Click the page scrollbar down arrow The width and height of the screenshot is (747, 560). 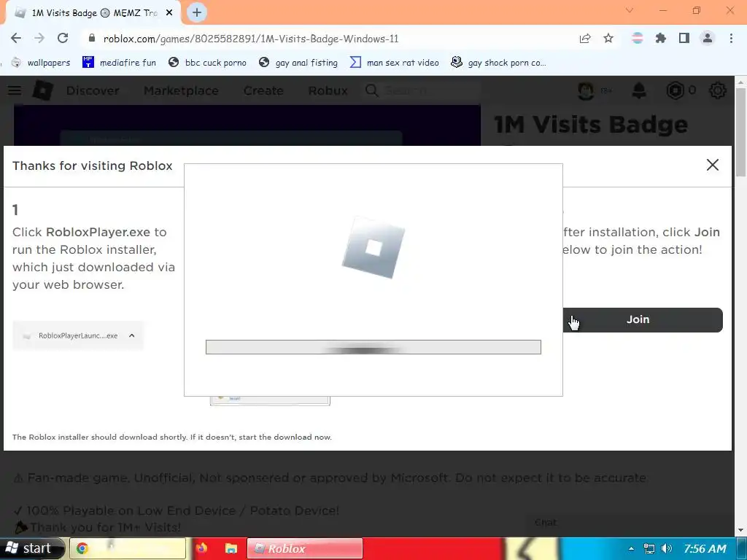pyautogui.click(x=740, y=530)
